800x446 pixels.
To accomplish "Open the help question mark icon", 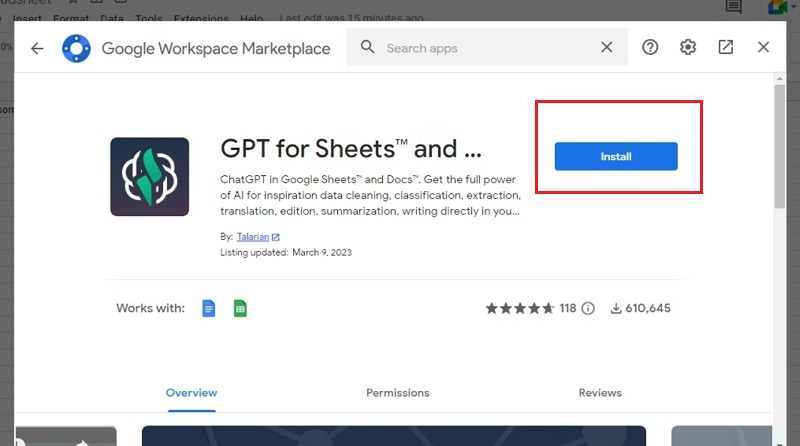I will click(650, 48).
